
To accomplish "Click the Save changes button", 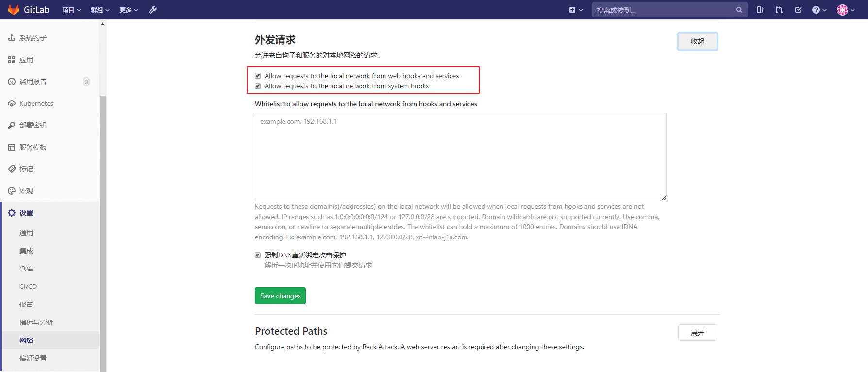I will click(280, 296).
